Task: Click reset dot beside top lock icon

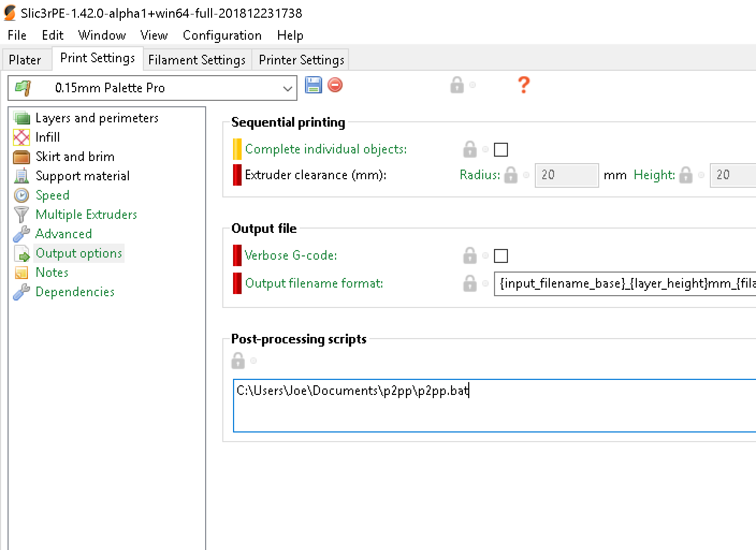Action: [473, 85]
